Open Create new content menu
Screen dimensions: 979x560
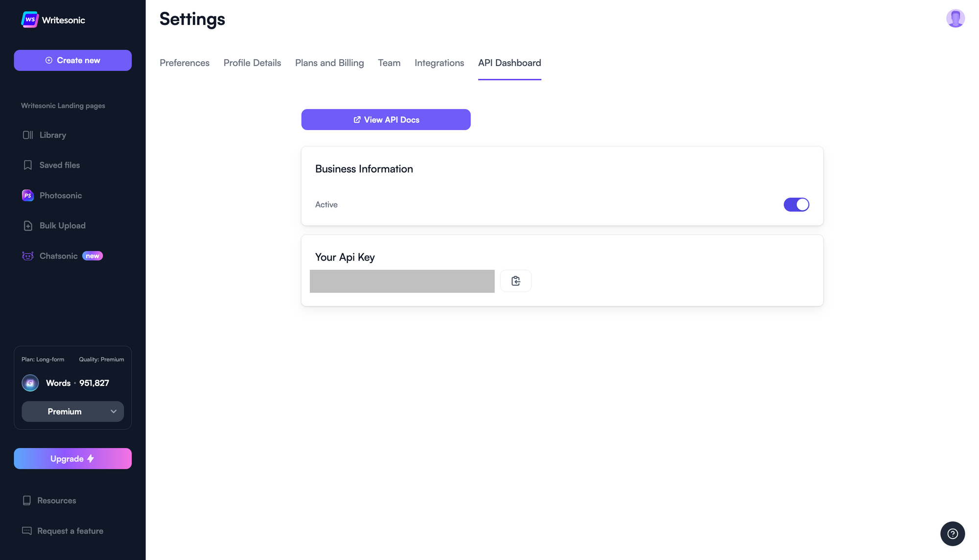72,60
